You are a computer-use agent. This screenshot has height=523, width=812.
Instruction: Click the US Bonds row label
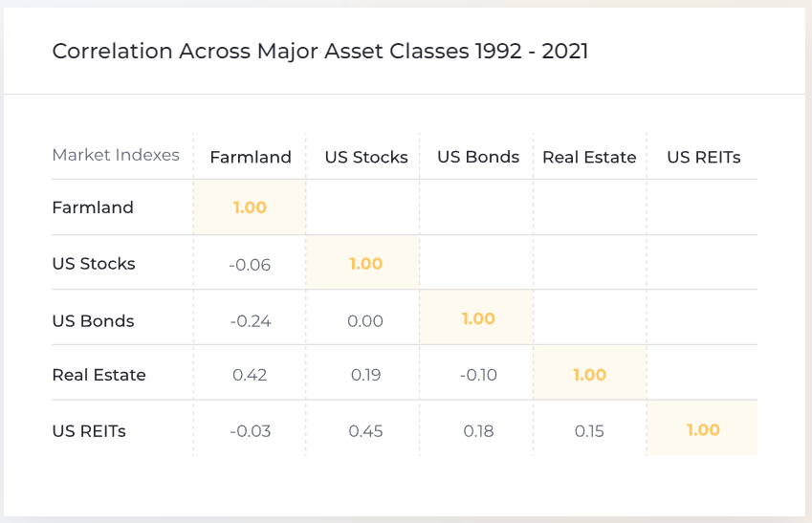pos(93,321)
